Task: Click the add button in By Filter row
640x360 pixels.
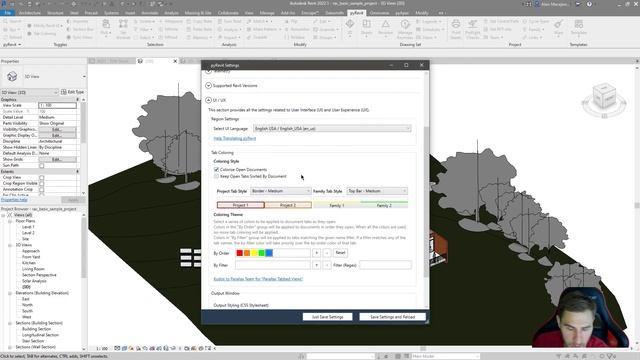Action: click(x=316, y=265)
